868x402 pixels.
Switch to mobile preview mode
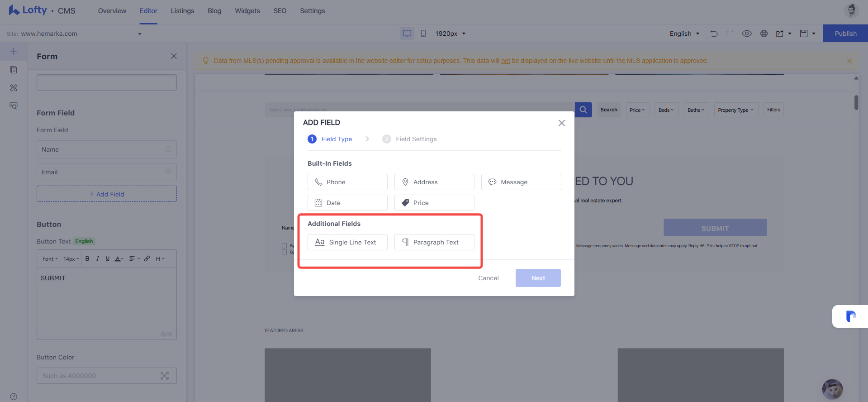tap(423, 33)
